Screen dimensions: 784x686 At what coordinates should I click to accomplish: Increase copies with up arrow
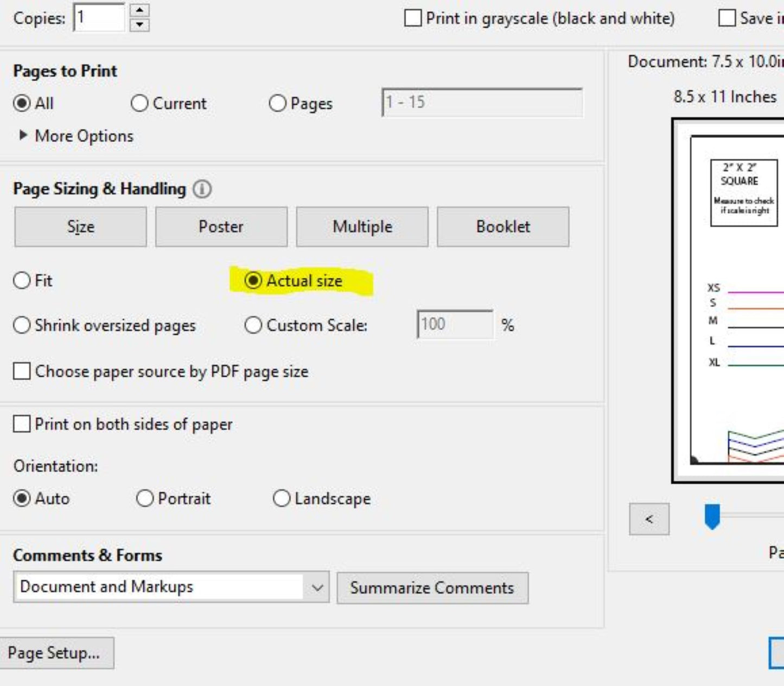(x=139, y=10)
